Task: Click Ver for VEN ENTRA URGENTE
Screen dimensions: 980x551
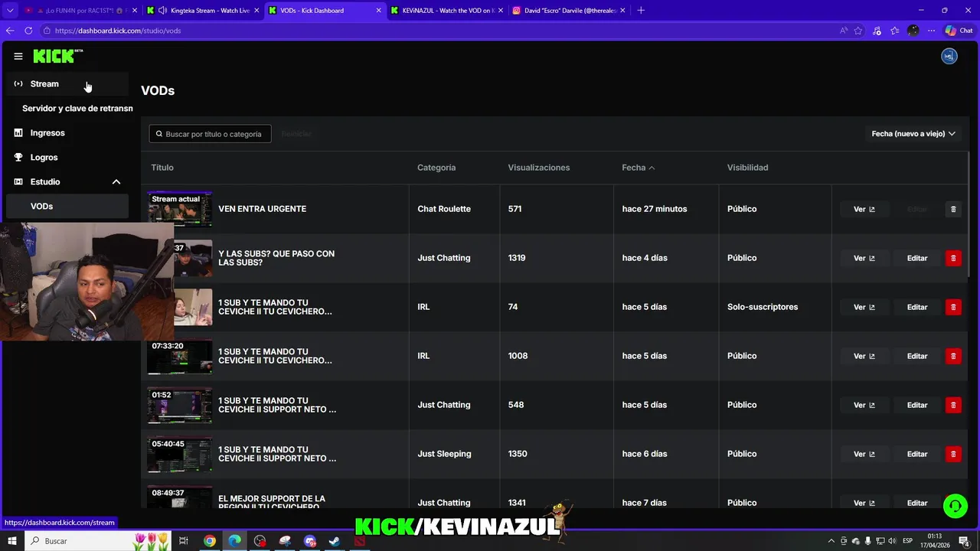Action: [864, 209]
